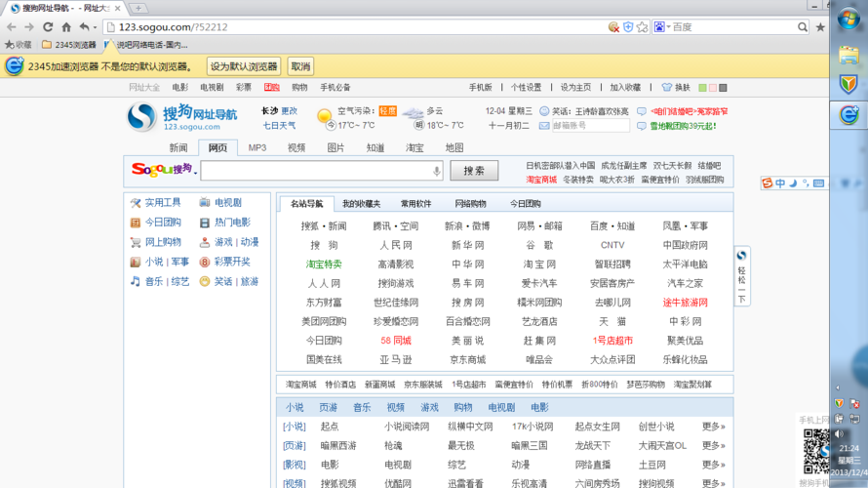Click the undo closed tab arrow icon
The width and height of the screenshot is (868, 488).
point(84,26)
